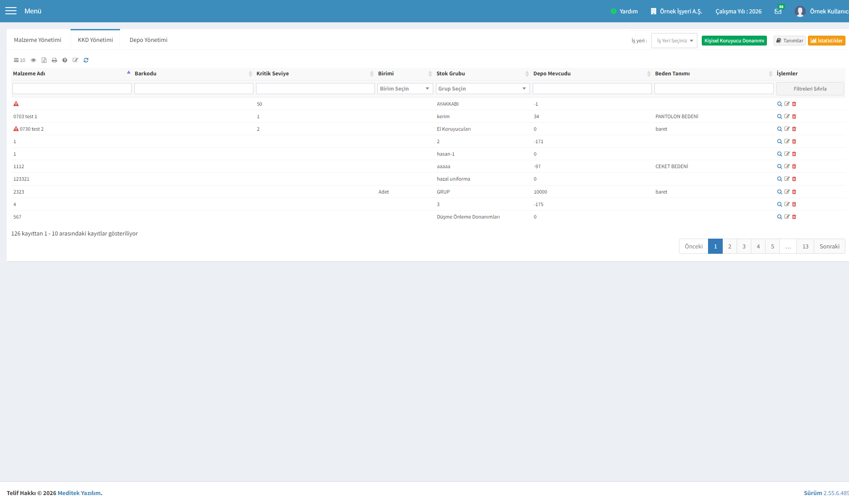Click the Filtreleri Sıfırla button
Screen dimensions: 849x504
pos(810,89)
